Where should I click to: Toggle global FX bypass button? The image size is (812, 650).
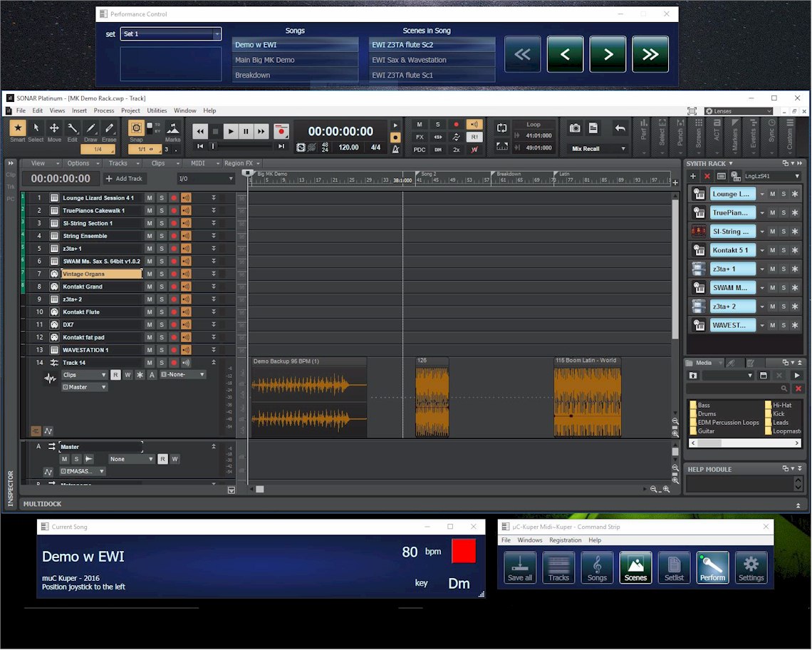[x=420, y=137]
